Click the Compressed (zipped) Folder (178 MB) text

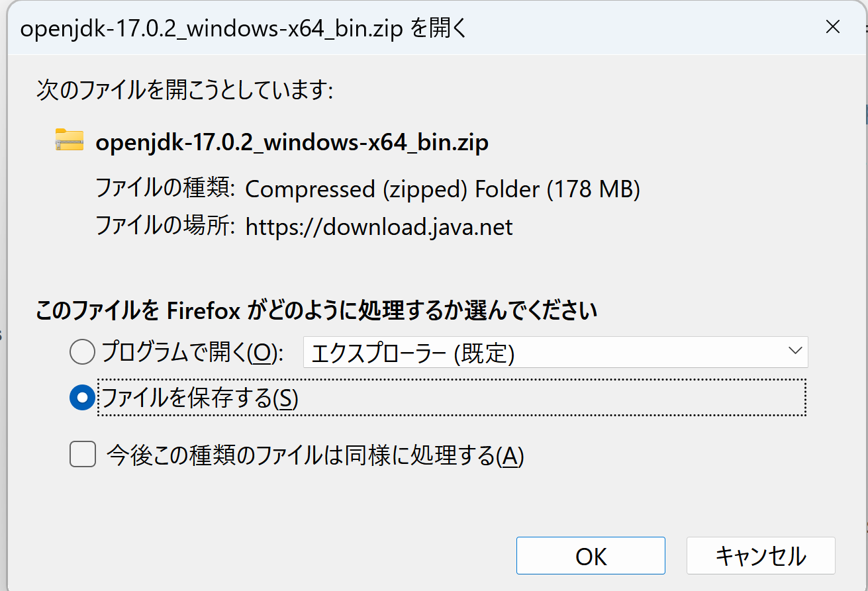coord(442,190)
